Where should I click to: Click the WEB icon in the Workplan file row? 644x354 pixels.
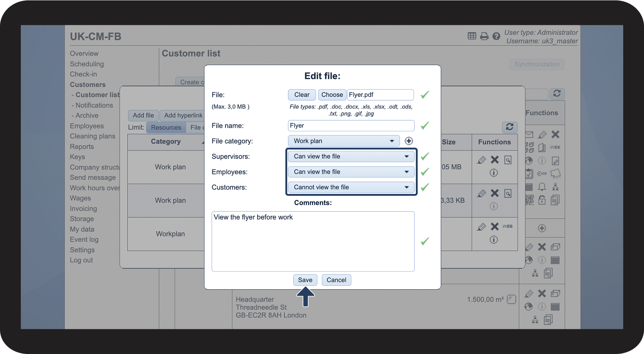[x=508, y=226]
